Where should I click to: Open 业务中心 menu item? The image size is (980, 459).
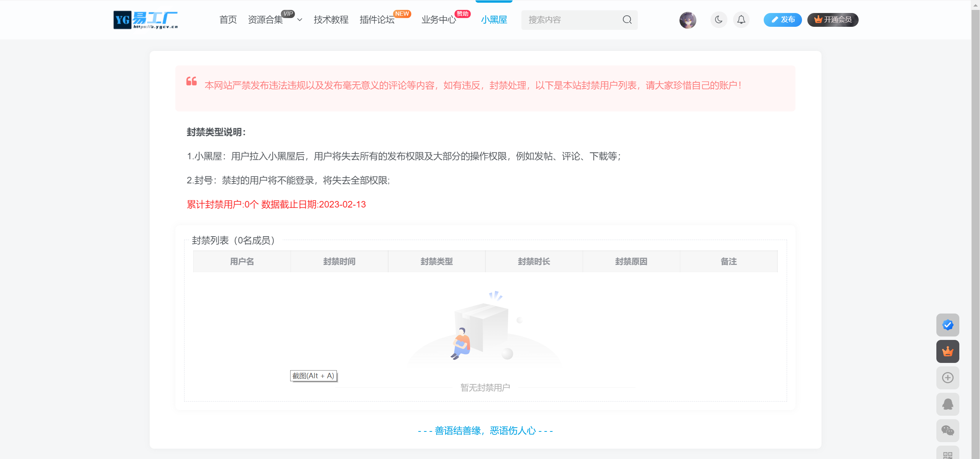click(x=438, y=20)
